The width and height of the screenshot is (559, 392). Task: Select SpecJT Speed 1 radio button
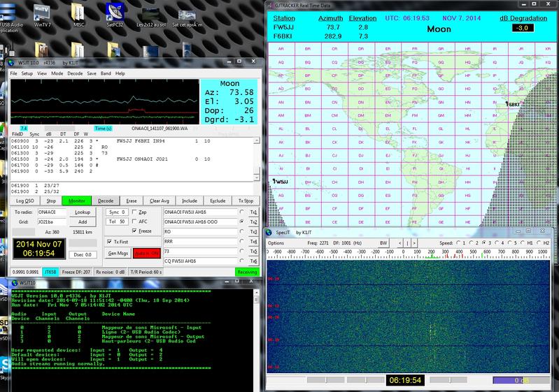pos(458,243)
